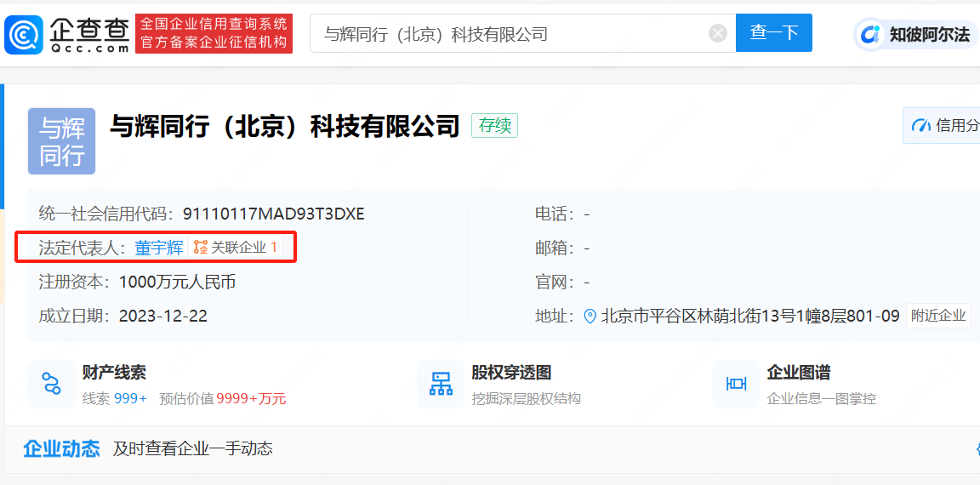Click the 存续 status badge
Viewport: 980px width, 485px height.
(x=495, y=126)
